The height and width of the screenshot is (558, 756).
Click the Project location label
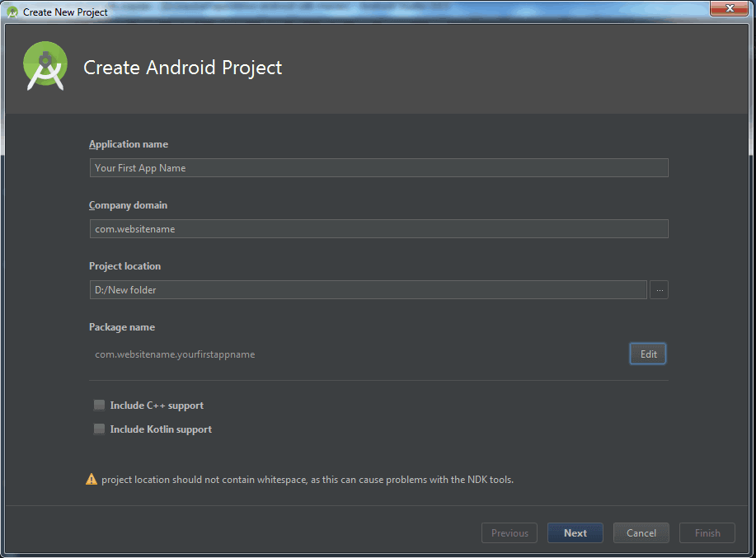click(124, 266)
